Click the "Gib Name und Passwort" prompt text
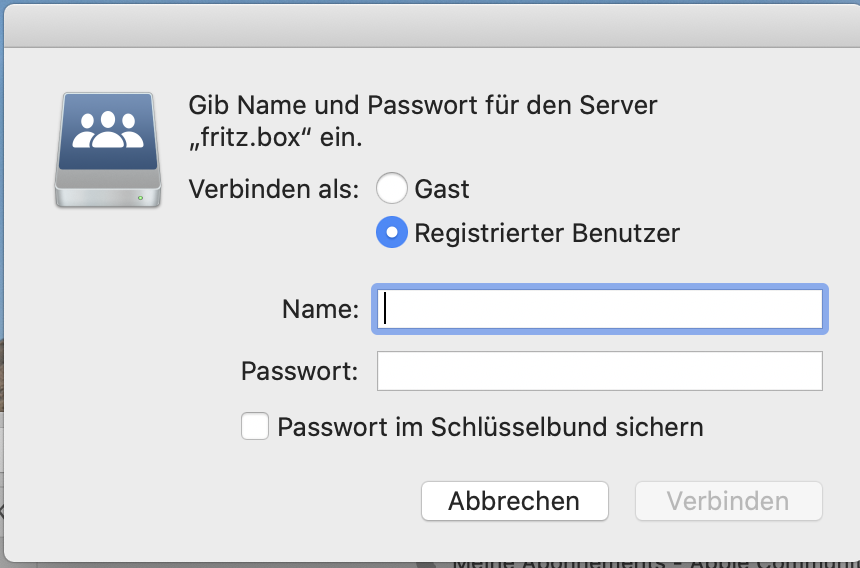Screen dimensions: 860x568 [x=422, y=105]
